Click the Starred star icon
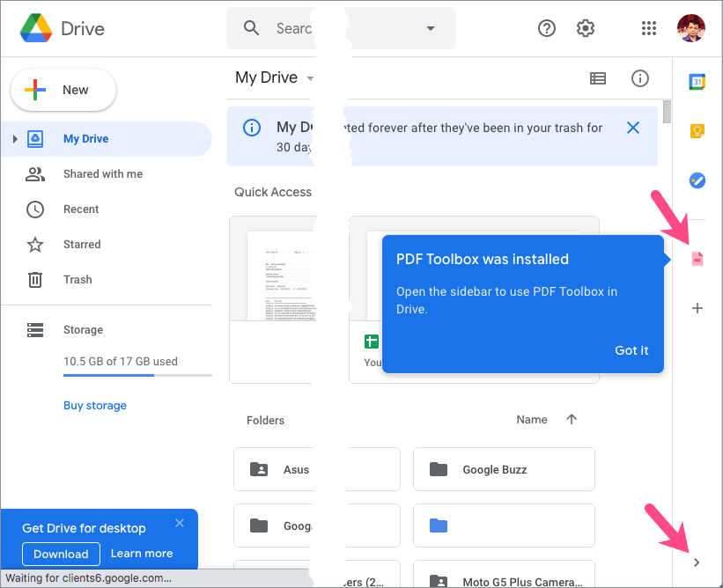Image resolution: width=723 pixels, height=588 pixels. [35, 244]
